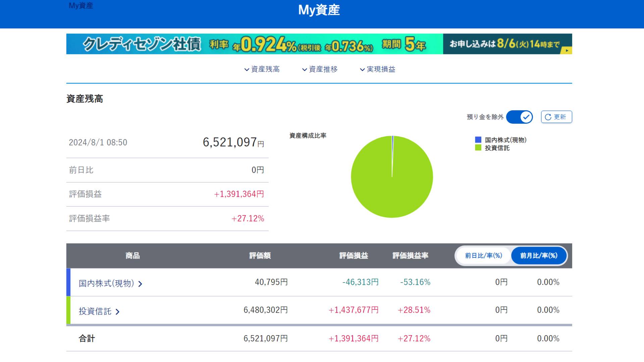Viewport: 644px width, 362px height.
Task: Click the timestamp 2024/8/1 08:50
Action: 98,142
